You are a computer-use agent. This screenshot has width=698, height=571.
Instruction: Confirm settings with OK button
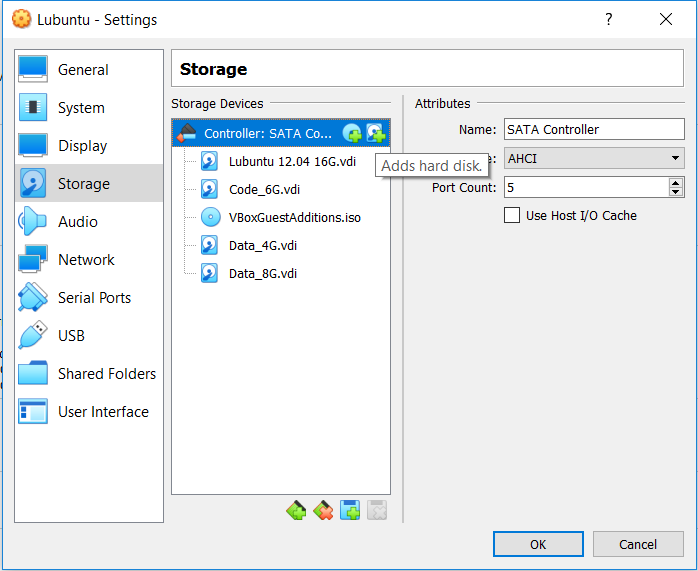coord(538,544)
